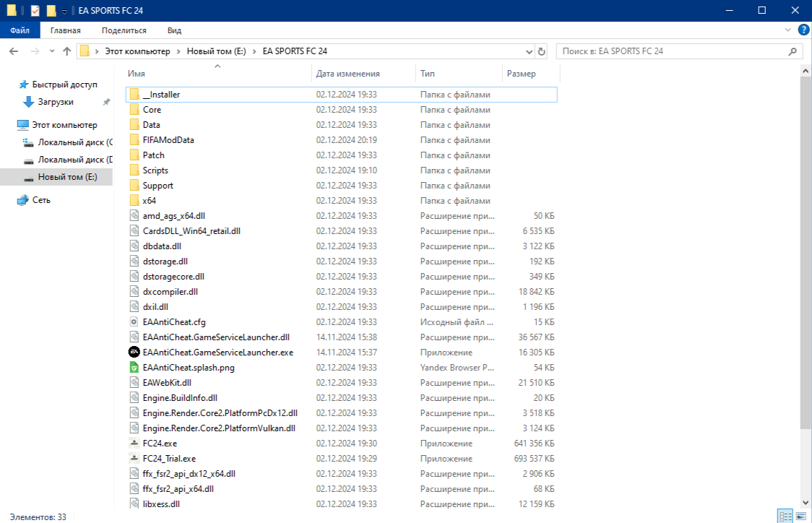This screenshot has width=812, height=523.
Task: Click the refresh icon beside address bar
Action: point(543,52)
